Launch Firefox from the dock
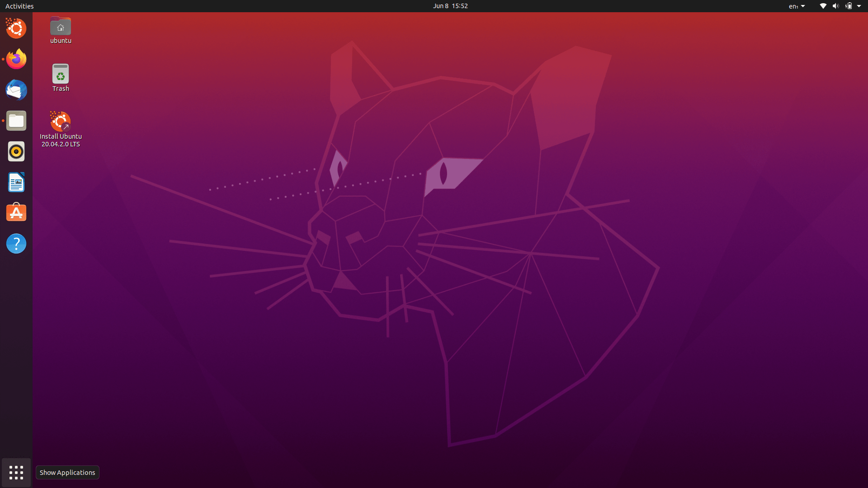 click(16, 59)
